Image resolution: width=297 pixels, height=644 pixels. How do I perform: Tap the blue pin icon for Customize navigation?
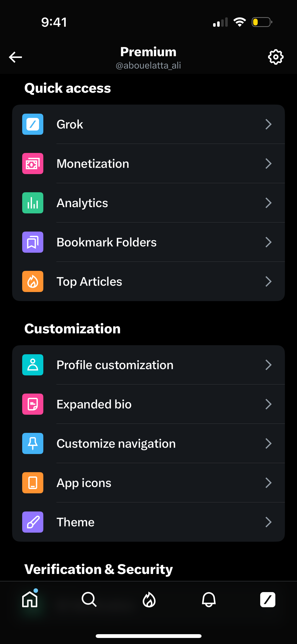33,443
